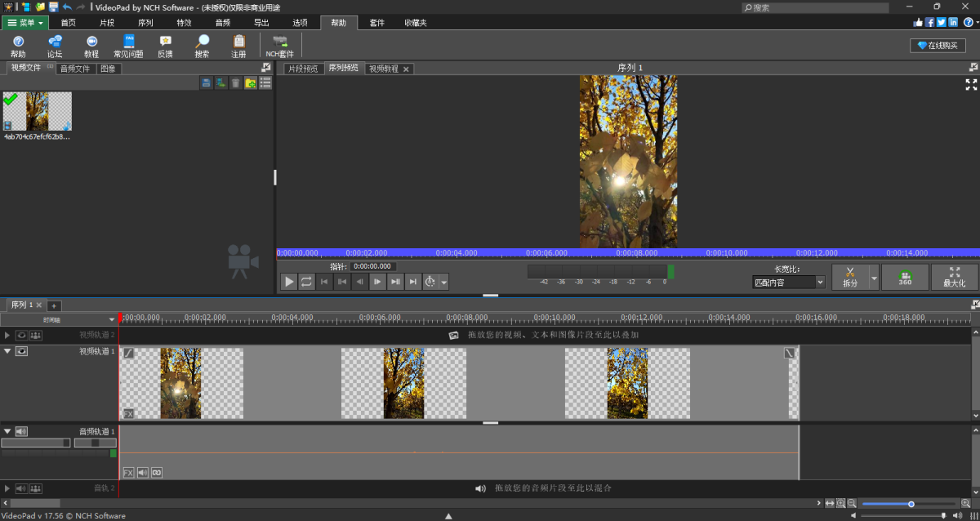Click the 常见问题 FAQ icon
Viewport: 980px width, 521px height.
128,45
